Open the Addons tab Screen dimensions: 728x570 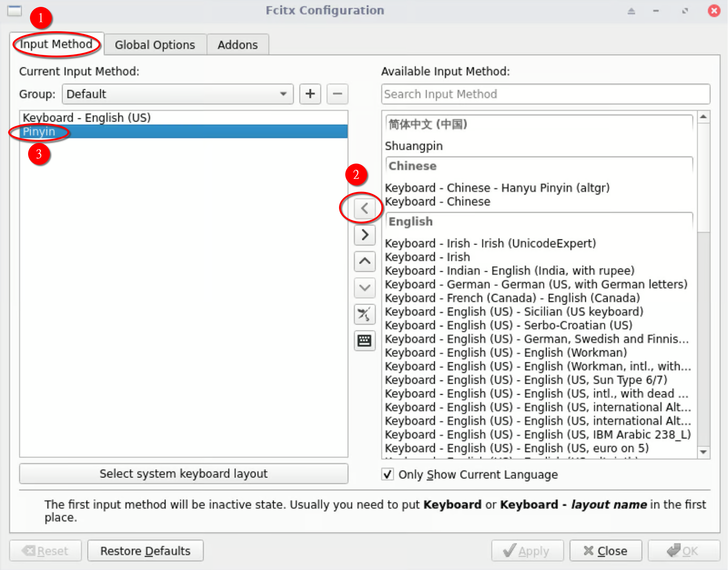coord(238,45)
